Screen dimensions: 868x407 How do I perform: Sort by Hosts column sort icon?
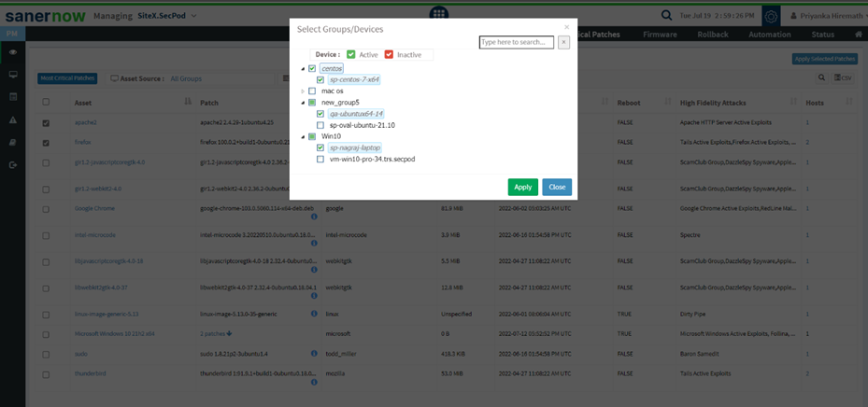click(x=849, y=103)
